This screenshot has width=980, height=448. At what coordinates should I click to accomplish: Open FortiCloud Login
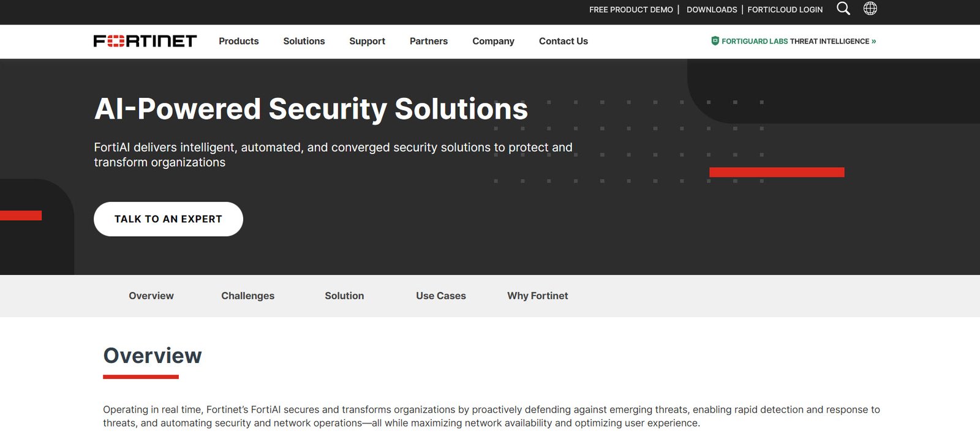785,10
